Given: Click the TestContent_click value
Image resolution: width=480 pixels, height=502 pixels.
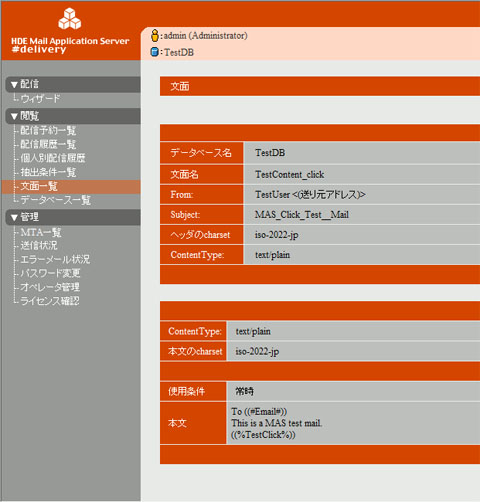Looking at the screenshot, I should 289,174.
